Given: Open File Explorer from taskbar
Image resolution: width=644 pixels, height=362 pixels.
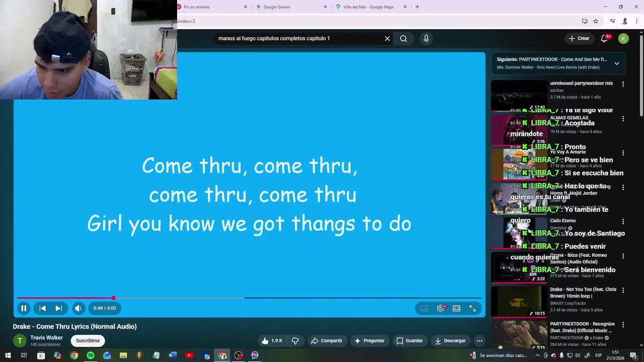Looking at the screenshot, I should click(x=123, y=355).
